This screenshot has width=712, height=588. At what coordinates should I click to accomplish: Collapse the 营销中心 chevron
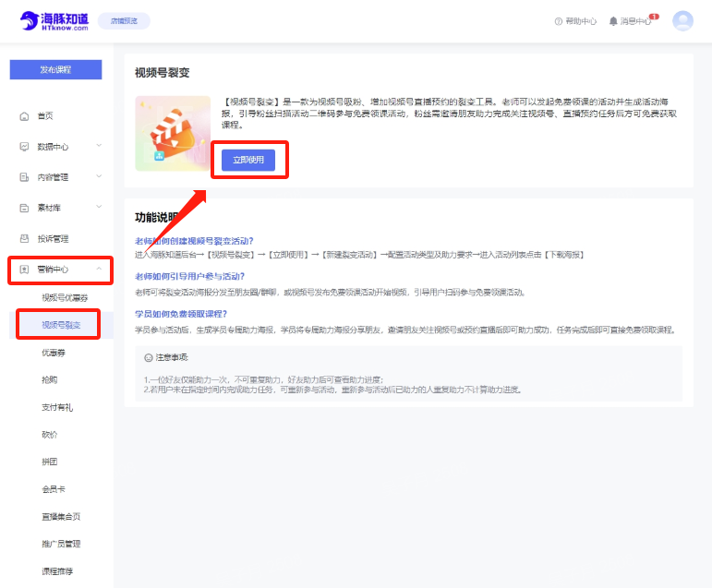coord(99,269)
